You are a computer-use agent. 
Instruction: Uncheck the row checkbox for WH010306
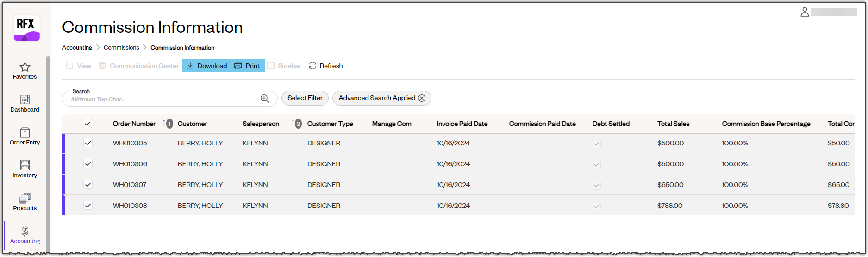pyautogui.click(x=87, y=164)
